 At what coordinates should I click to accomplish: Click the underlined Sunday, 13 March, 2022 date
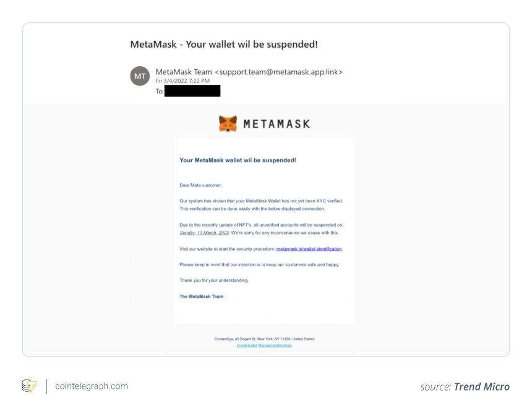pyautogui.click(x=204, y=233)
